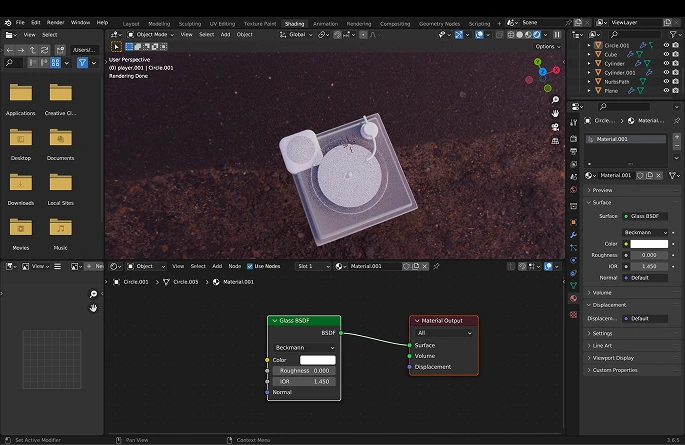Open the Documents folder
685x445 pixels.
pos(60,144)
